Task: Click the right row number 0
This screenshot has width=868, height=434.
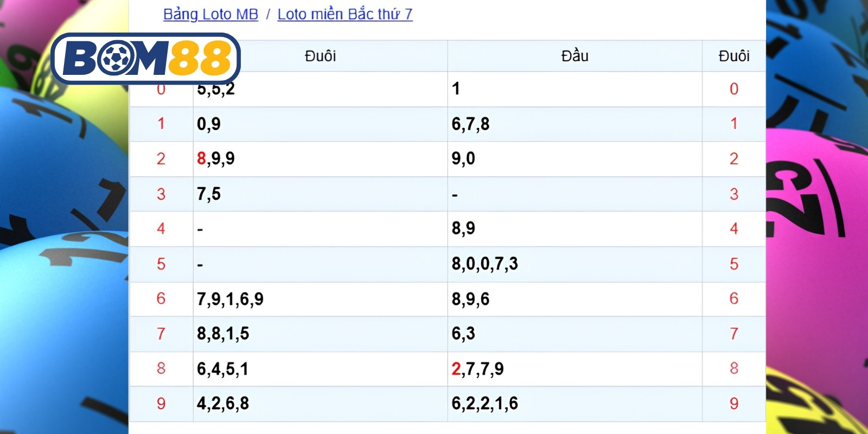Action: coord(734,89)
